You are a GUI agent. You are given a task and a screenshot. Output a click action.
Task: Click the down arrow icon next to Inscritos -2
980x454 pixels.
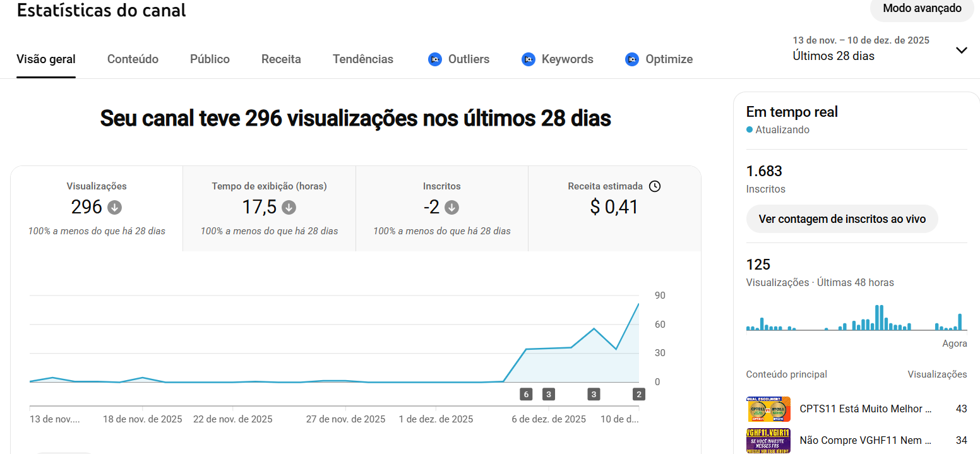point(456,207)
